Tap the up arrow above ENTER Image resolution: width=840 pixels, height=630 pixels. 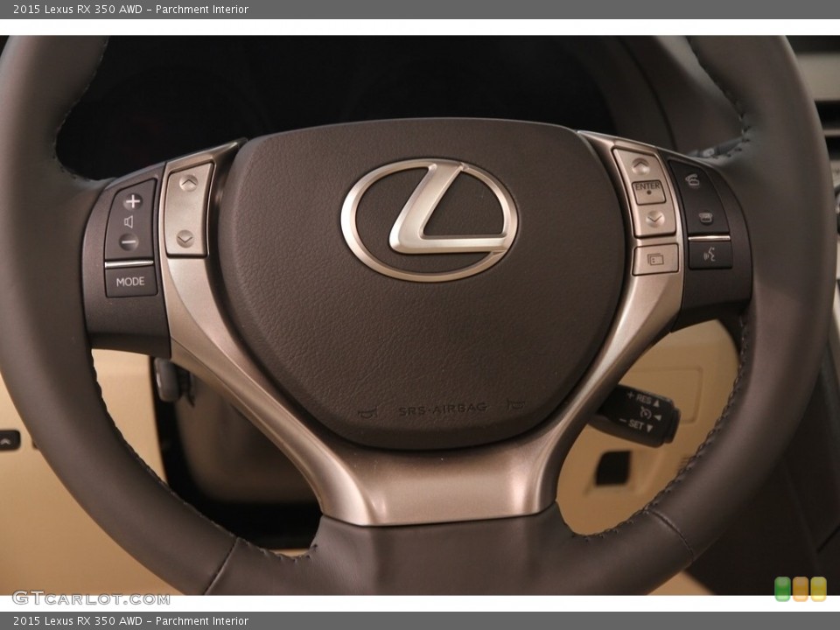coord(640,166)
